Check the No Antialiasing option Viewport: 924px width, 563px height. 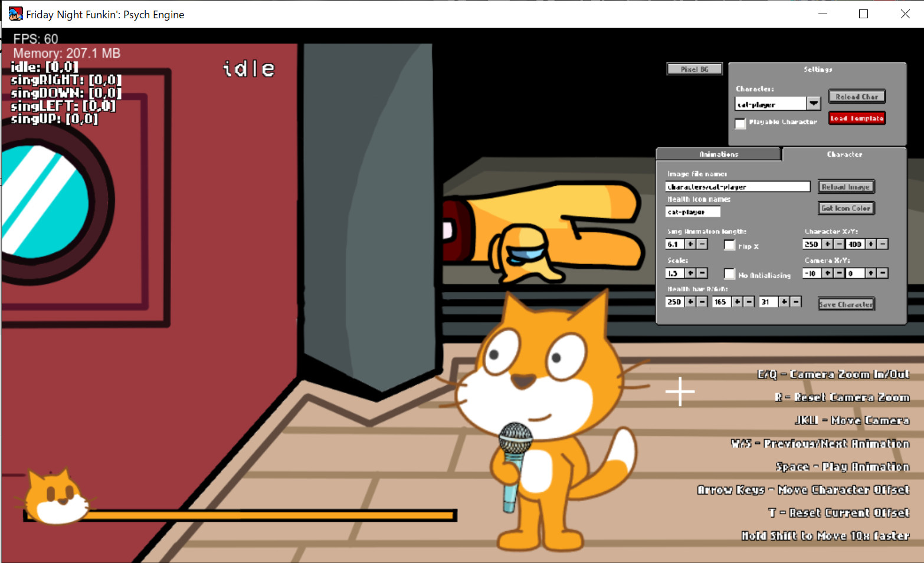(730, 274)
